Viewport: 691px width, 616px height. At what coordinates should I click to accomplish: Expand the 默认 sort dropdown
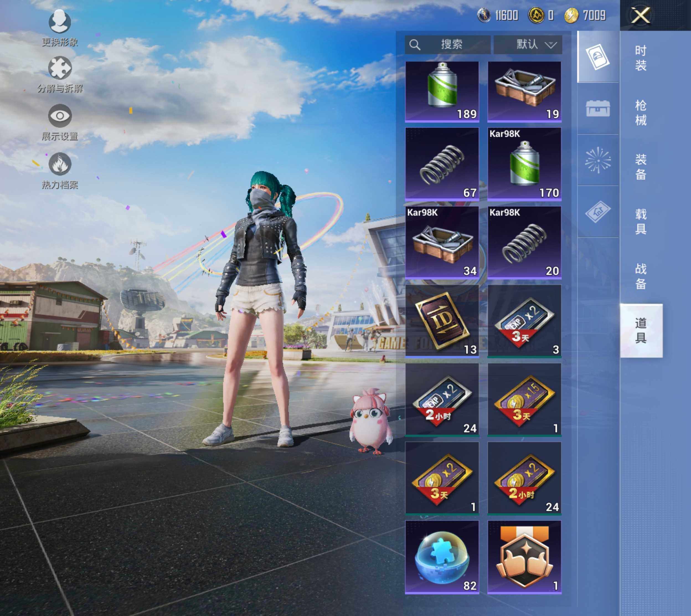coord(528,44)
